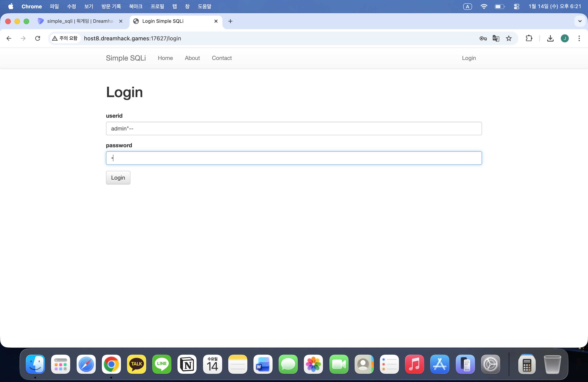The image size is (588, 382).
Task: Click the Login submit button
Action: pyautogui.click(x=118, y=178)
